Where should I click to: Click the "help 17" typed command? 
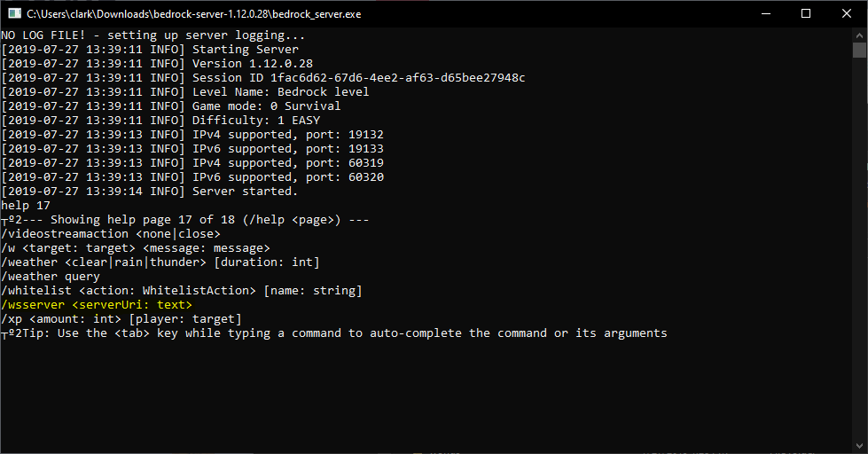click(26, 206)
